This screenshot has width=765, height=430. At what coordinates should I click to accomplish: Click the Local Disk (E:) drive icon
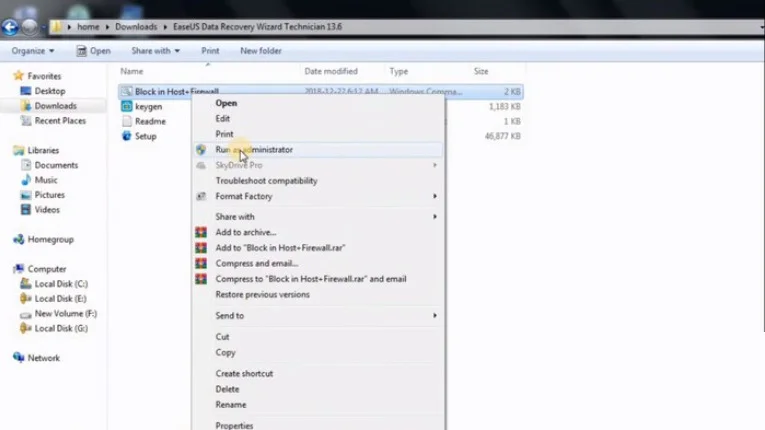tap(25, 299)
